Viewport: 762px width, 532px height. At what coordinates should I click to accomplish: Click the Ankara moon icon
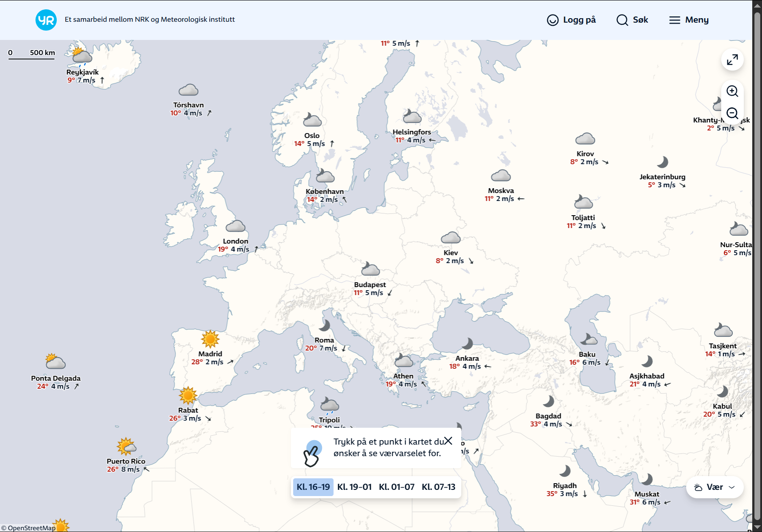(x=467, y=343)
